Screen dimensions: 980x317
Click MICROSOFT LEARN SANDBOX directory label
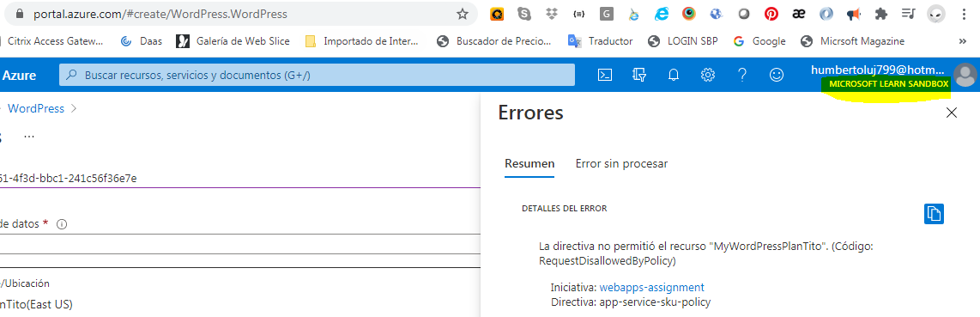[888, 84]
